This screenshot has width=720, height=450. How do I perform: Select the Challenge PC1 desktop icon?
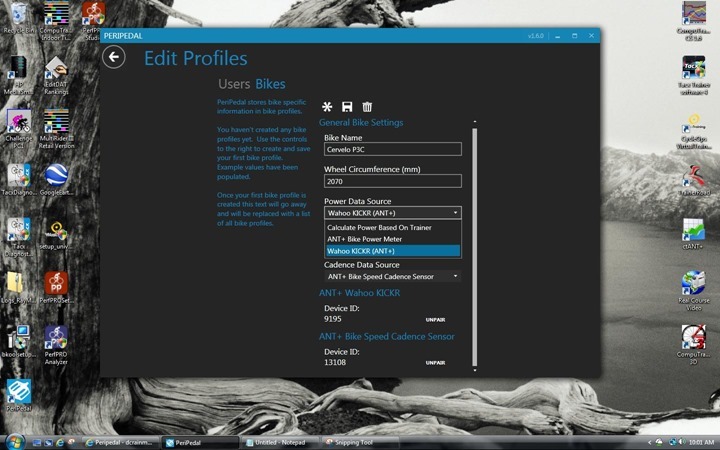pyautogui.click(x=18, y=129)
